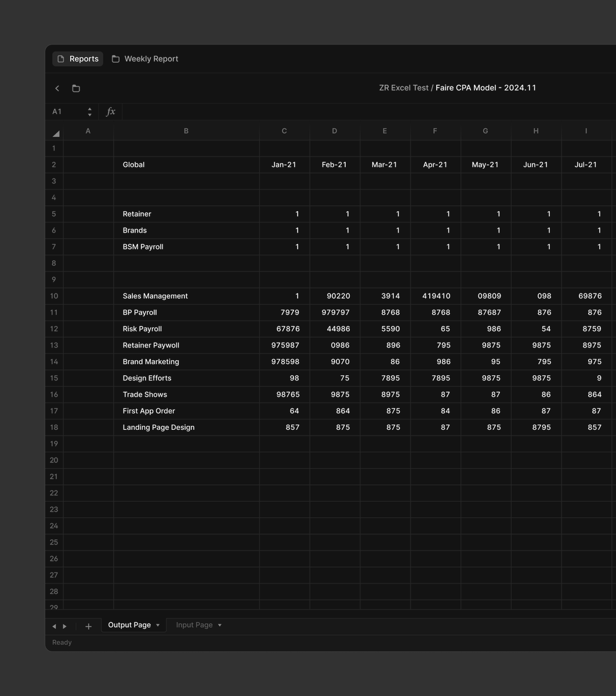Click cell with value 975987
Image resolution: width=616 pixels, height=696 pixels.
click(284, 345)
